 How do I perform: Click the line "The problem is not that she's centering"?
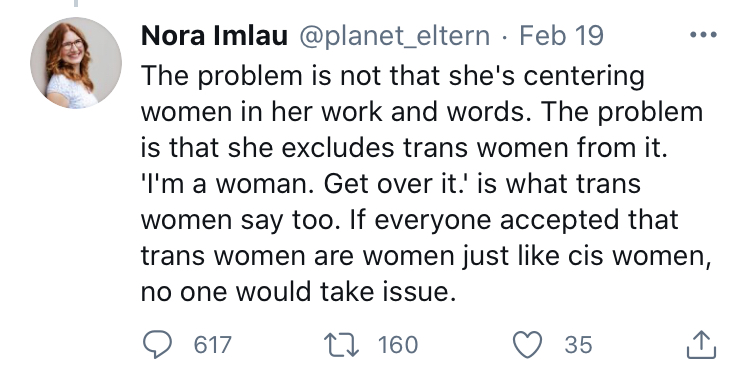[393, 77]
